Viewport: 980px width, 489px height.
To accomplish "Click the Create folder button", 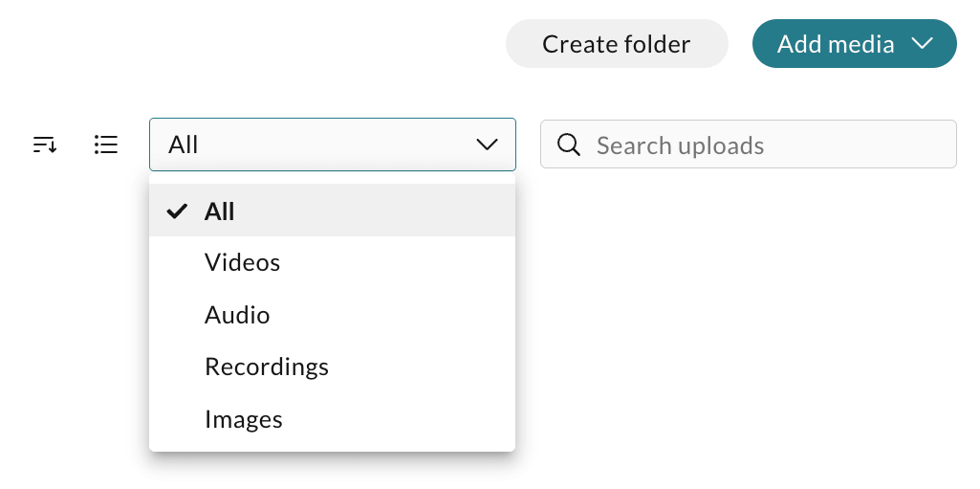I will point(617,44).
